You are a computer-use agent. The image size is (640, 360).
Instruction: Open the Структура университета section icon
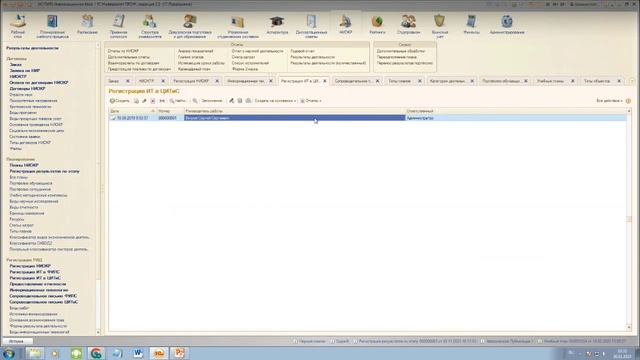click(150, 26)
